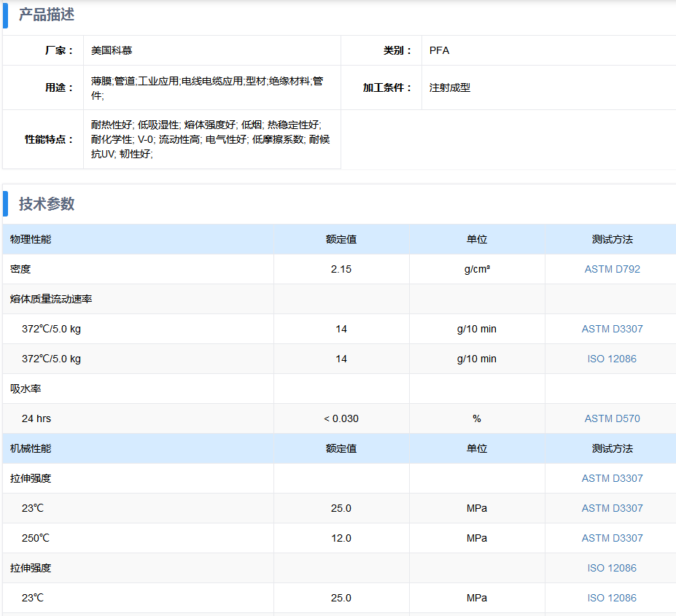676x616 pixels.
Task: Click the 熔体质量流动速率 row label
Action: pos(51,299)
